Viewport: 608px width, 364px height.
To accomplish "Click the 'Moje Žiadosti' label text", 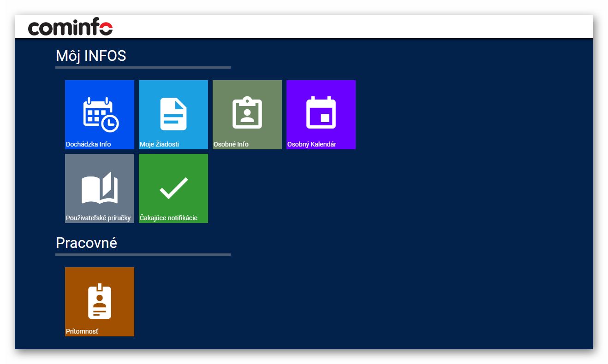I will [159, 144].
